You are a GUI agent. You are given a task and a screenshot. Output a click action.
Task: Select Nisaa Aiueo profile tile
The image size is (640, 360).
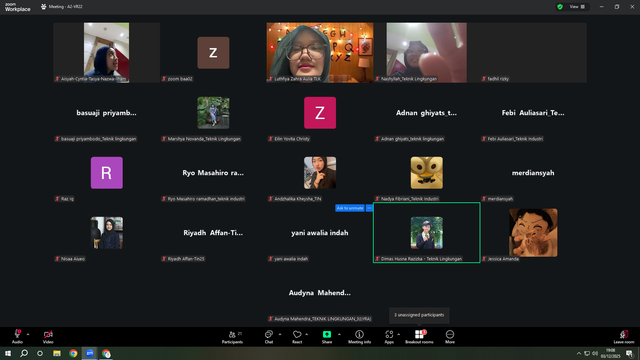pyautogui.click(x=107, y=233)
